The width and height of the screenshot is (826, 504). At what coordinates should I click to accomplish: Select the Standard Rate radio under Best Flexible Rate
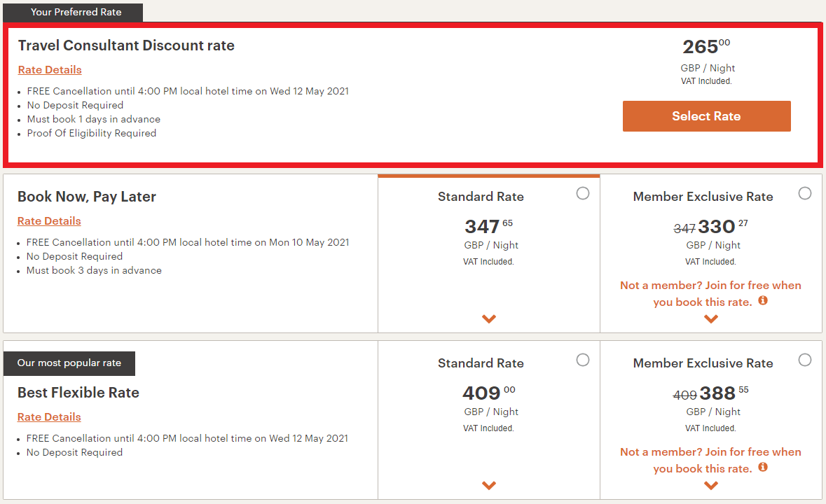[x=583, y=360]
